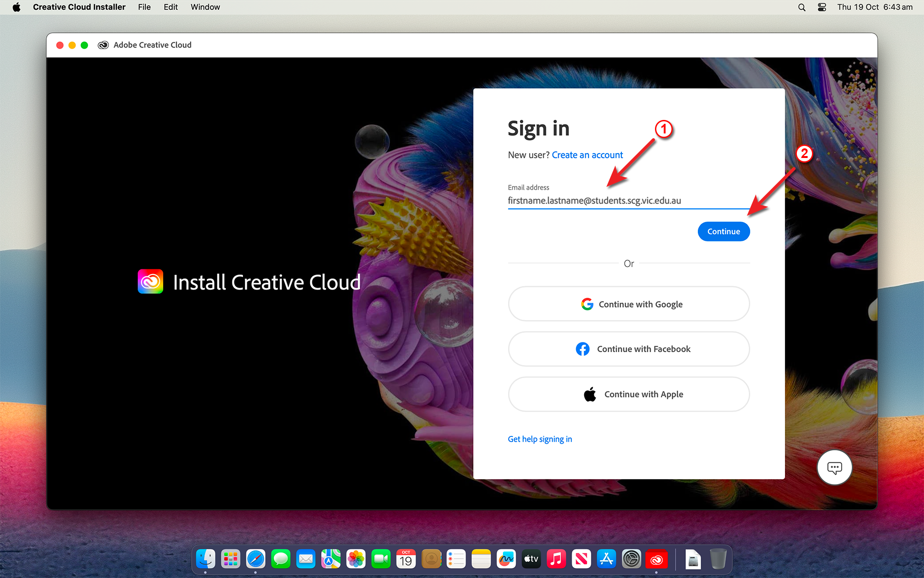Screen dimensions: 924x578
Task: Open the File menu
Action: [144, 7]
